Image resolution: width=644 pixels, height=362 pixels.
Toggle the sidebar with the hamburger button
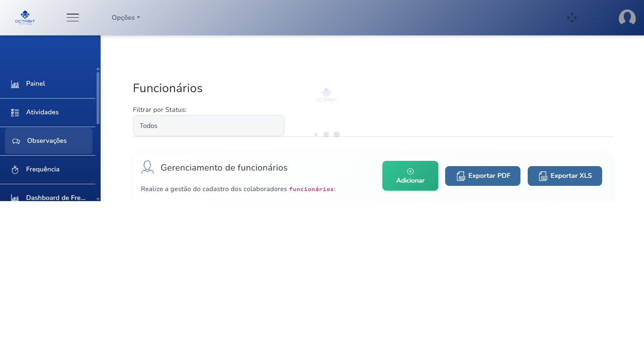tap(73, 17)
